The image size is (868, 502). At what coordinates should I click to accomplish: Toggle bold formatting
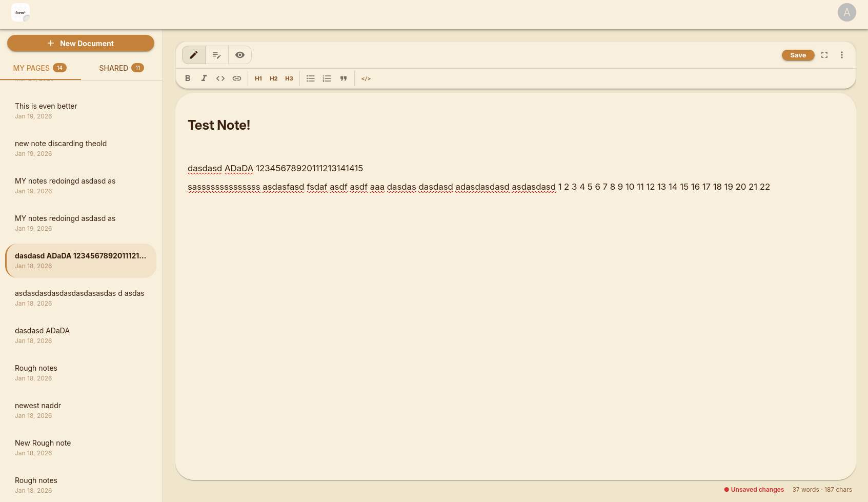[x=188, y=78]
